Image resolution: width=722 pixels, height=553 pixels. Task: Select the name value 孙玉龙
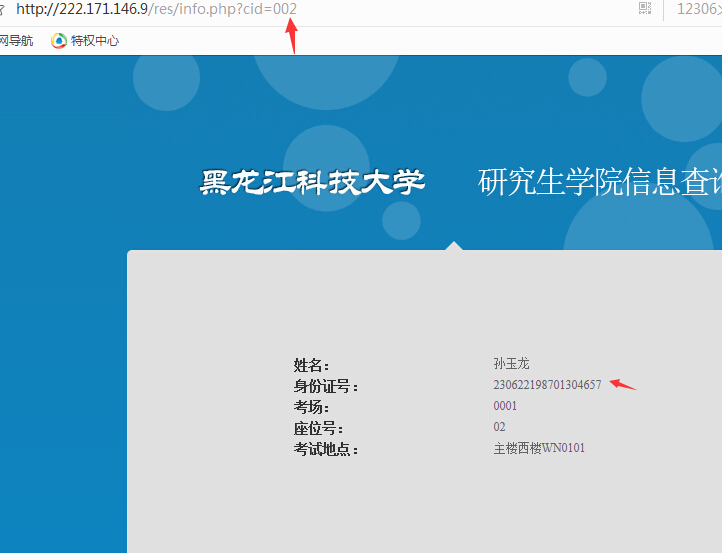(x=512, y=364)
